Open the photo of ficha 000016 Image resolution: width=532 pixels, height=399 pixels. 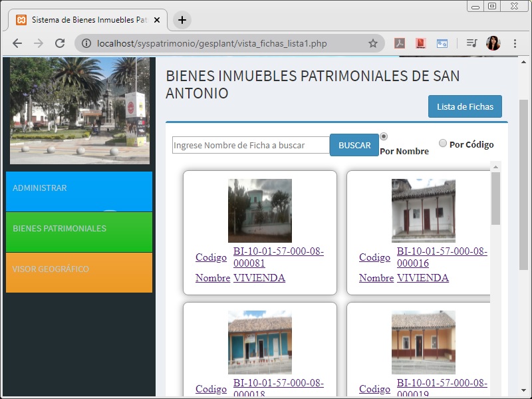click(x=424, y=211)
